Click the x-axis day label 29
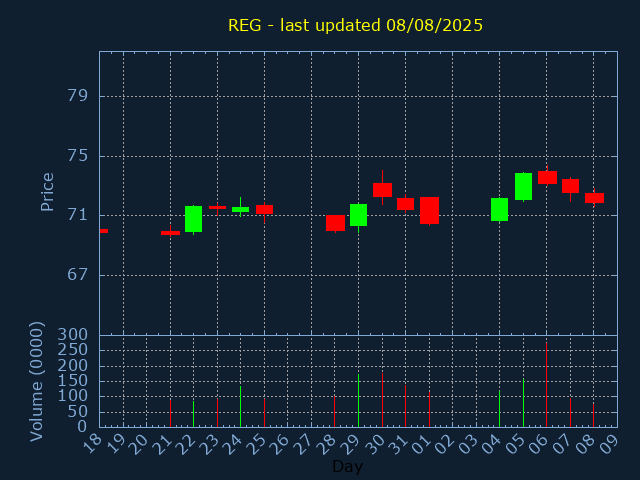The image size is (640, 480). (352, 444)
